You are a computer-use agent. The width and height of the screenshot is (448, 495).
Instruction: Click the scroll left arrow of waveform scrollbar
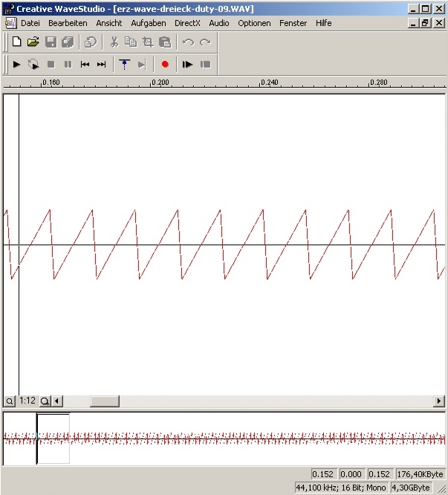click(56, 401)
